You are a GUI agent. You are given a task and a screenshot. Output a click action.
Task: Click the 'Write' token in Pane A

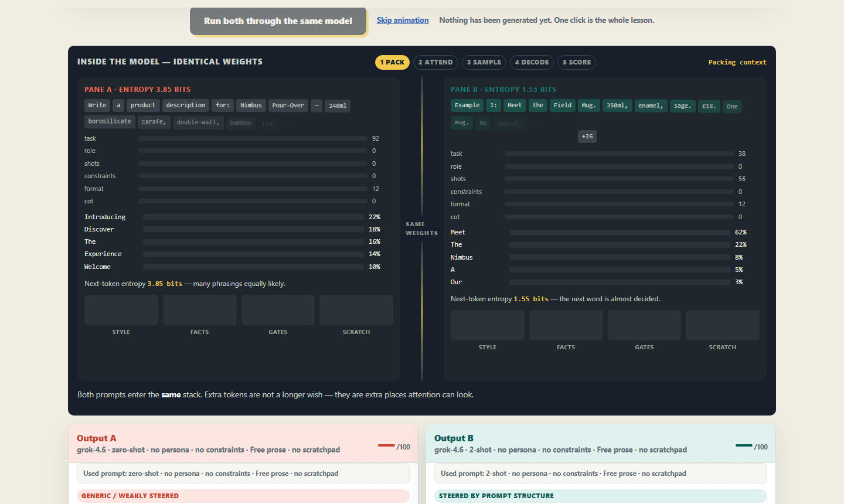click(x=97, y=105)
